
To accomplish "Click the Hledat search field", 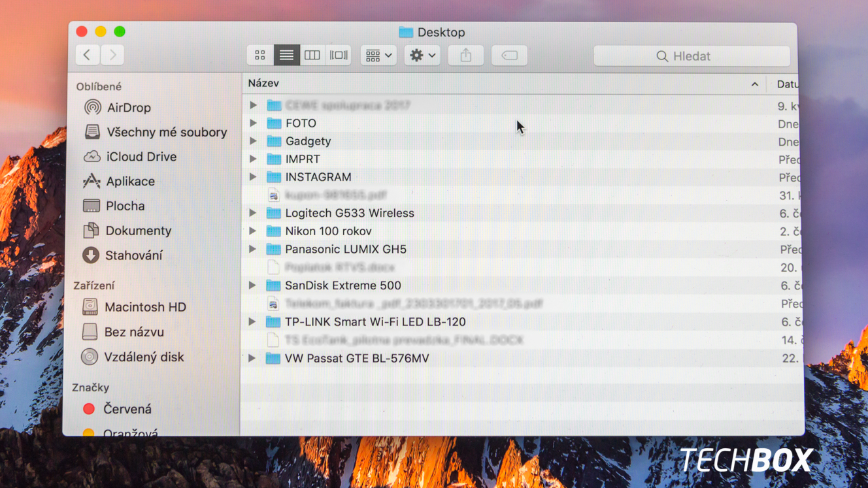I will pyautogui.click(x=692, y=56).
